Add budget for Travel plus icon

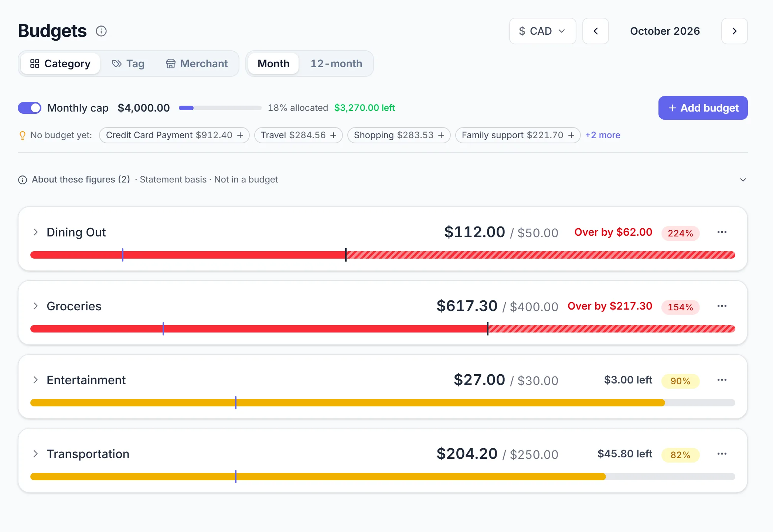(333, 135)
